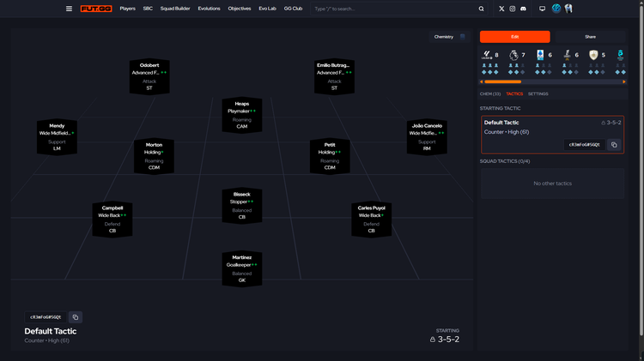This screenshot has height=361, width=644.
Task: Click the orange Edit button
Action: 514,37
